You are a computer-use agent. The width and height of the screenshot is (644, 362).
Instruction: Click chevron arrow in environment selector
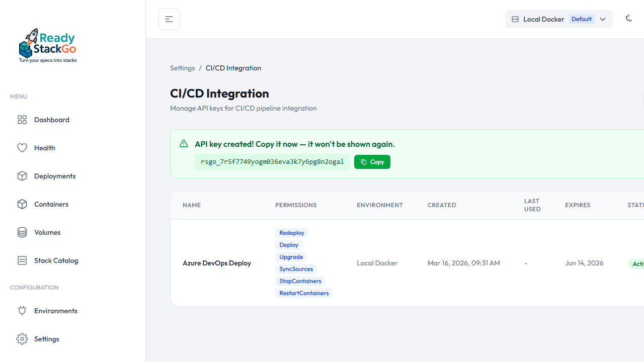pos(603,19)
